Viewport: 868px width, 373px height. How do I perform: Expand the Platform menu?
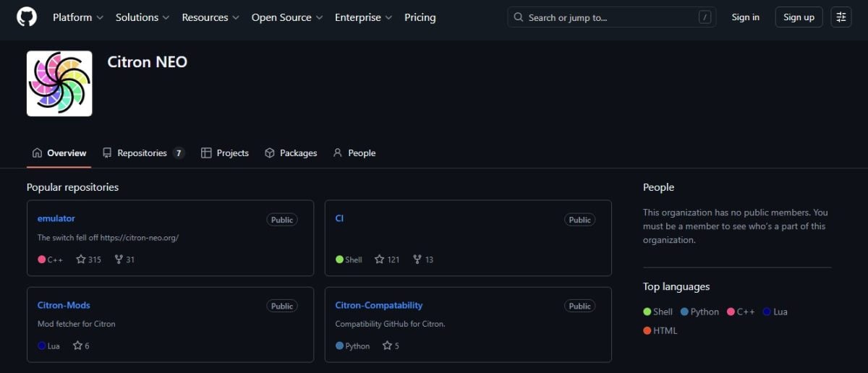pos(78,17)
